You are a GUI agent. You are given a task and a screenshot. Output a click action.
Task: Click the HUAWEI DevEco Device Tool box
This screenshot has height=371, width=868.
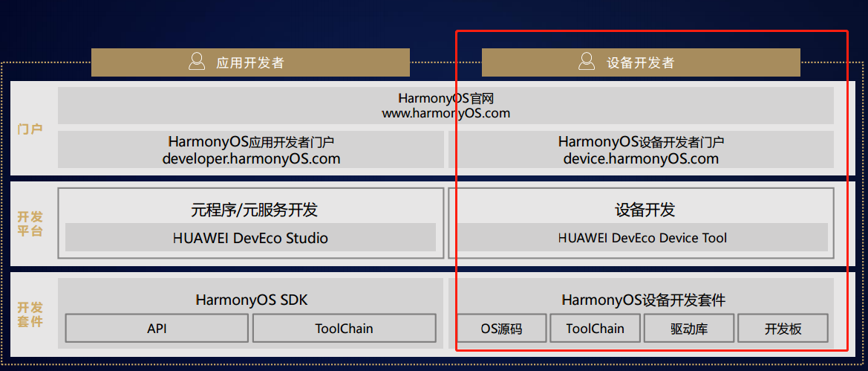(x=642, y=238)
